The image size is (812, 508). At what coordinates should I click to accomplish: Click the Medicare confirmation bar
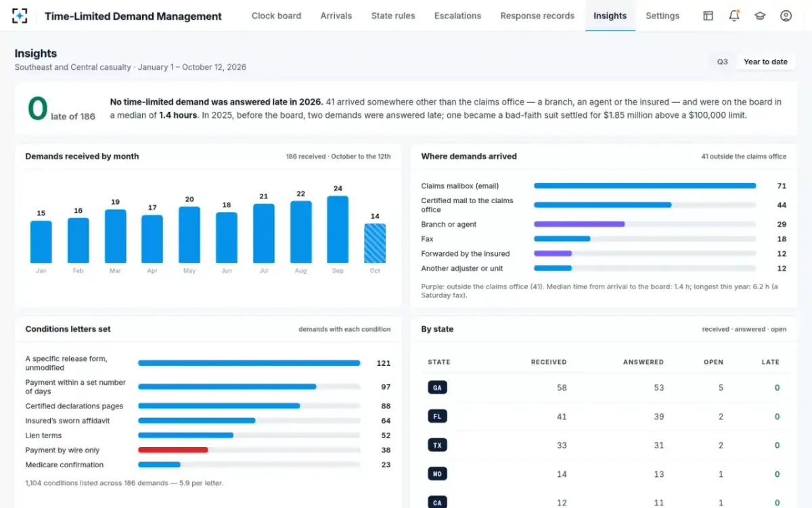(x=159, y=465)
